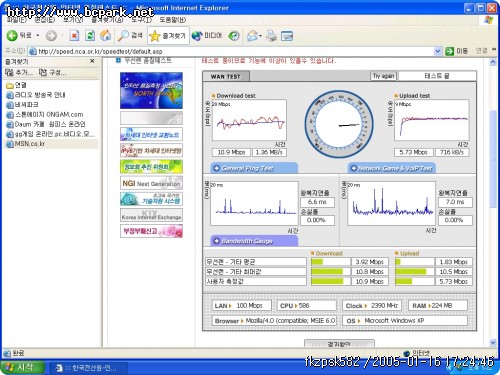Screen dimensions: 500x375
Task: Open Search with magnifier icon
Action: (x=130, y=35)
